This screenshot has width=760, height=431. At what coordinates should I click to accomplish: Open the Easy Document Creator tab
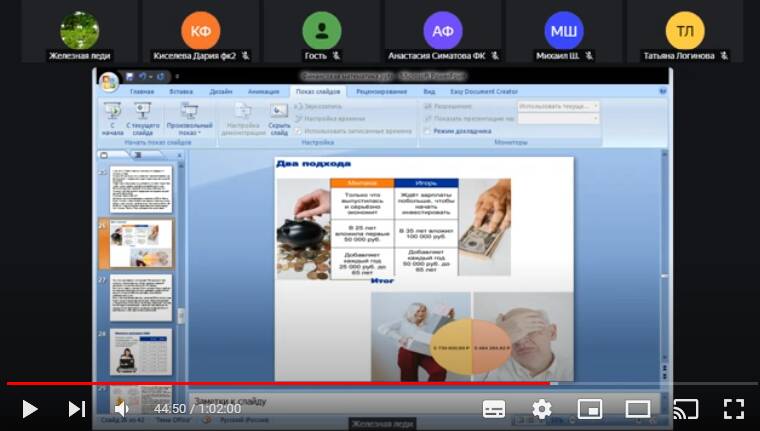[484, 92]
